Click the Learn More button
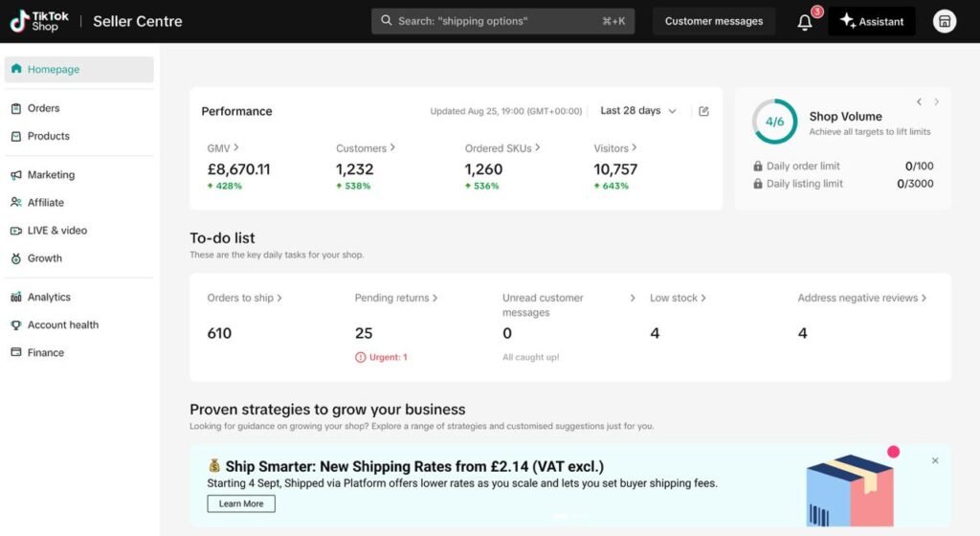 pos(241,503)
